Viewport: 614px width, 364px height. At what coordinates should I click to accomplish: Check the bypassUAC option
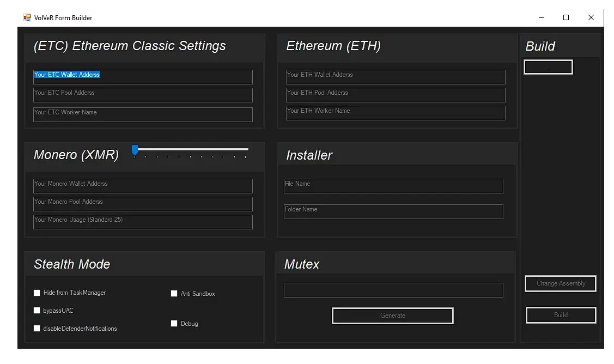tap(37, 311)
